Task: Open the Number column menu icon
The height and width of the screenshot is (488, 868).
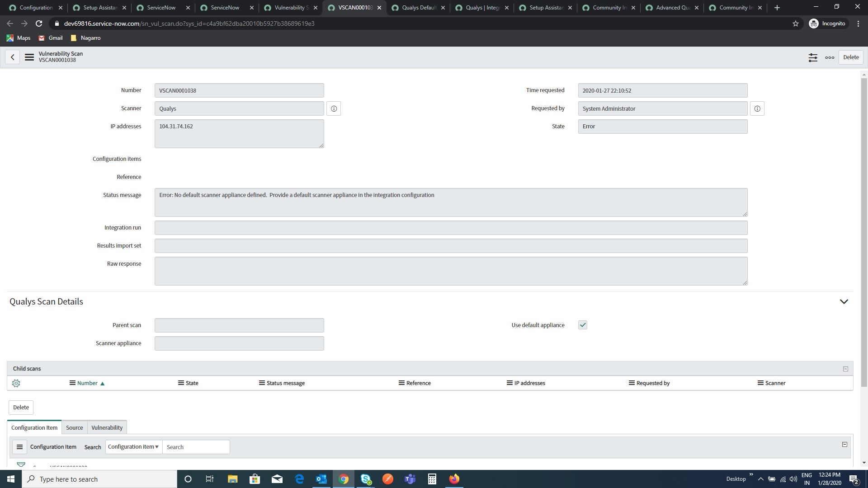Action: 72,383
